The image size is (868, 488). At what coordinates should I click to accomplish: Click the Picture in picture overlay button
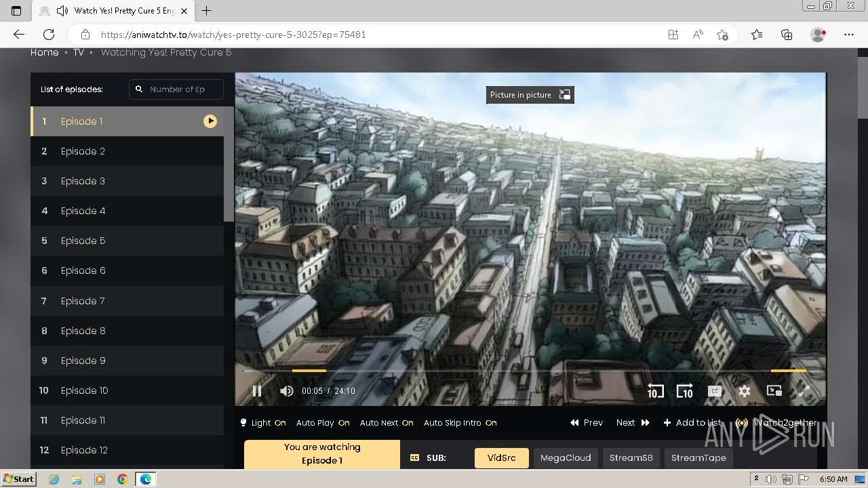(x=530, y=95)
